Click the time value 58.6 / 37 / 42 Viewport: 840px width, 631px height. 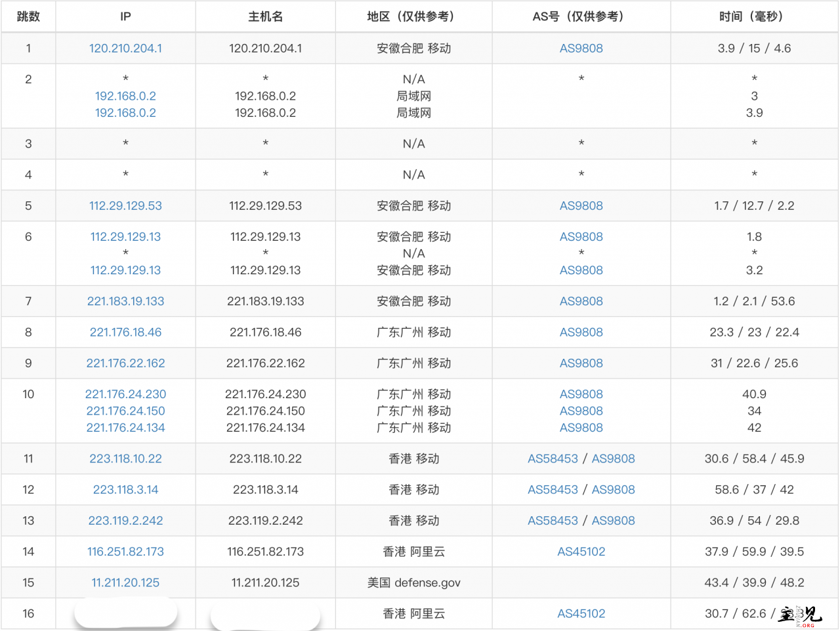pos(754,490)
